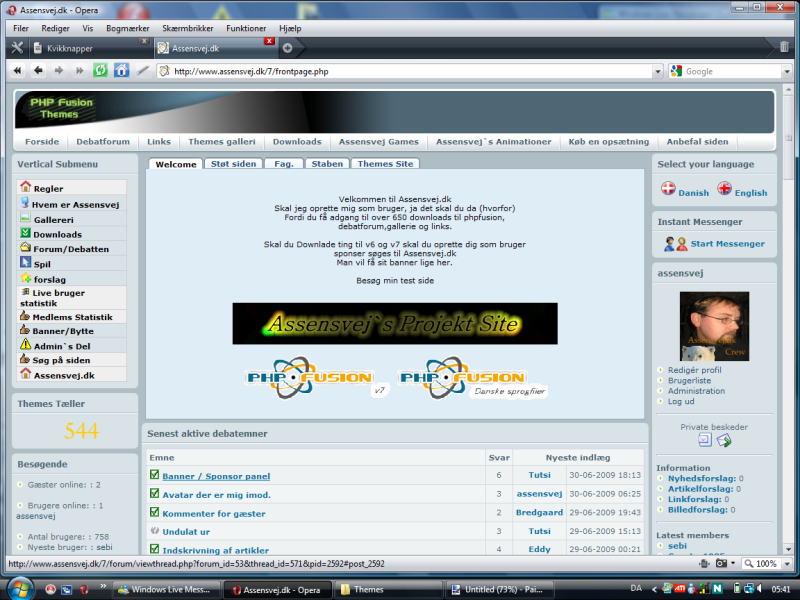Click the fast forward navigation button
The height and width of the screenshot is (600, 800).
[80, 71]
